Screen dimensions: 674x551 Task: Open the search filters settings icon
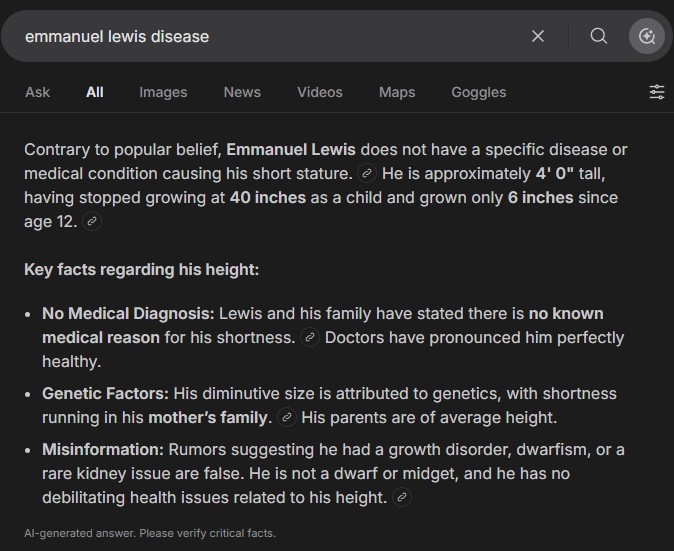657,92
